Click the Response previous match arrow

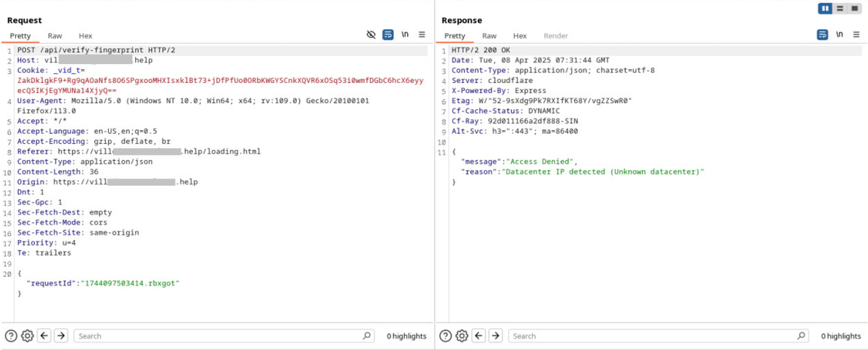click(x=478, y=336)
